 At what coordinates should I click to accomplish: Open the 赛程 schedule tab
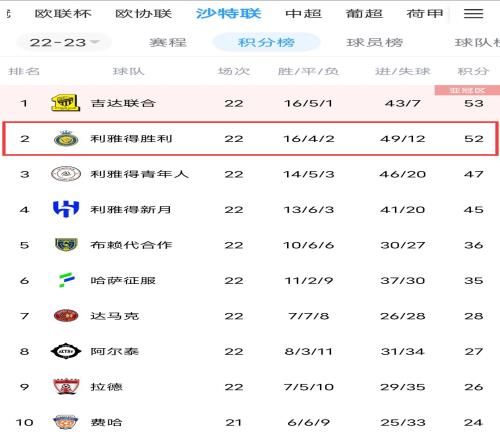pos(168,43)
